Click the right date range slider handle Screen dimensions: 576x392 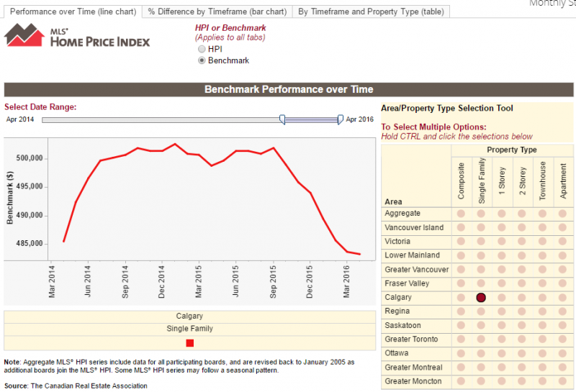pos(341,119)
